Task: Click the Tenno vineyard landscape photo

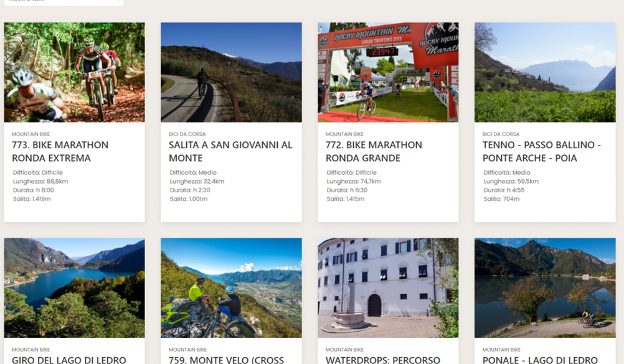Action: click(x=545, y=72)
